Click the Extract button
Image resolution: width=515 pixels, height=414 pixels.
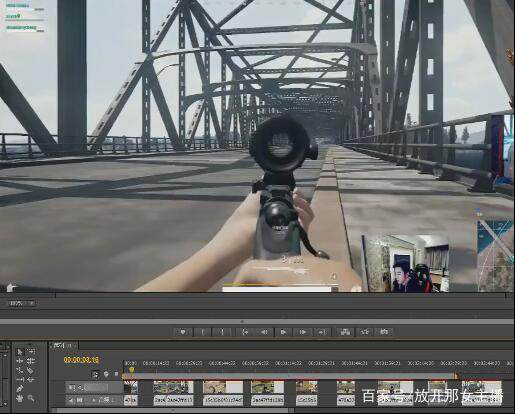click(x=365, y=332)
